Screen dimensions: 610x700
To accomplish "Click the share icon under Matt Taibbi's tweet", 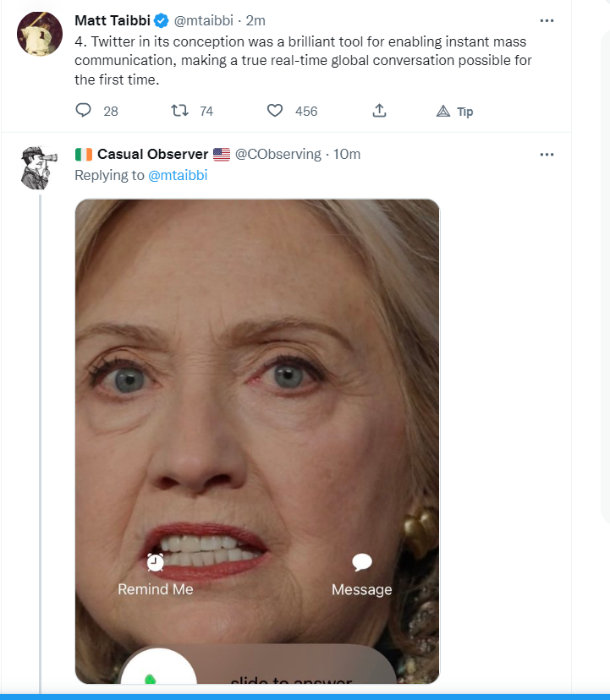I will pos(380,111).
